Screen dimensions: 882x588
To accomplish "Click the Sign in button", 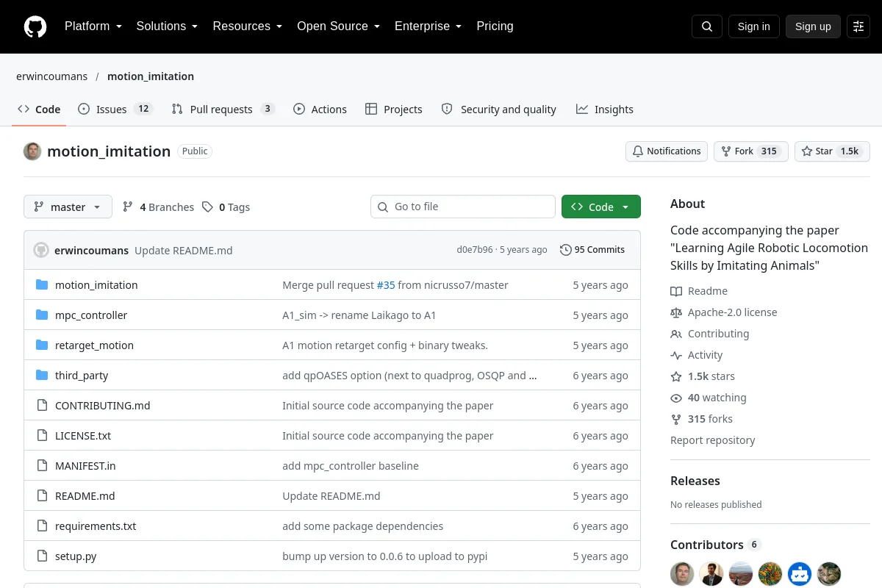I will 753,26.
